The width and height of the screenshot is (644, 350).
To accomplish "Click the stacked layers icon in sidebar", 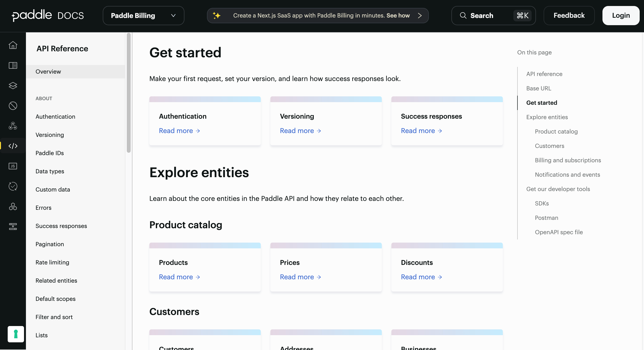I will click(12, 86).
